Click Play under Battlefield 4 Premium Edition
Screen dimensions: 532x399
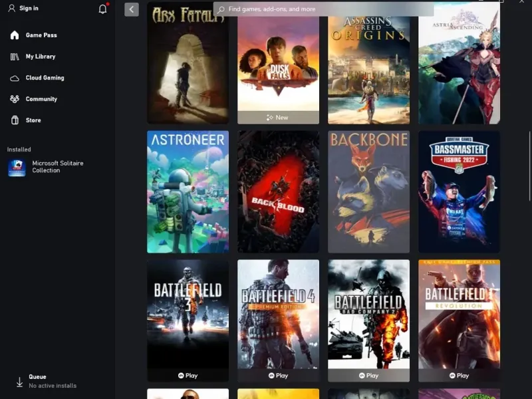tap(278, 376)
